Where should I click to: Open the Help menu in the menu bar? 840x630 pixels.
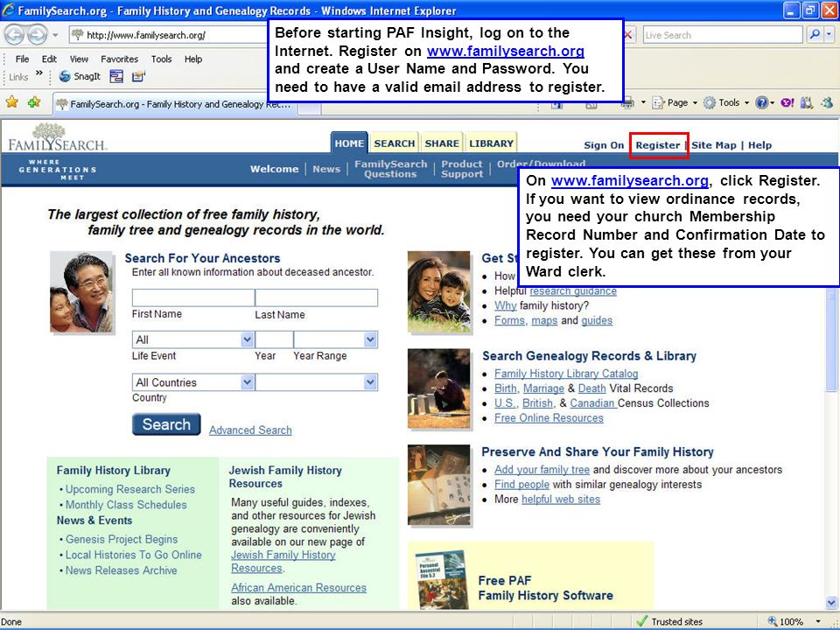pos(193,59)
